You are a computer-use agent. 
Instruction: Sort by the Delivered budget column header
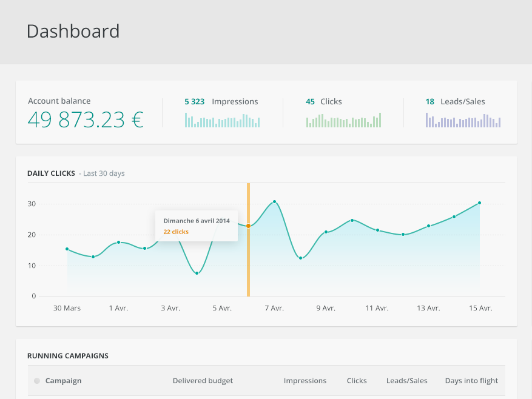coord(203,381)
